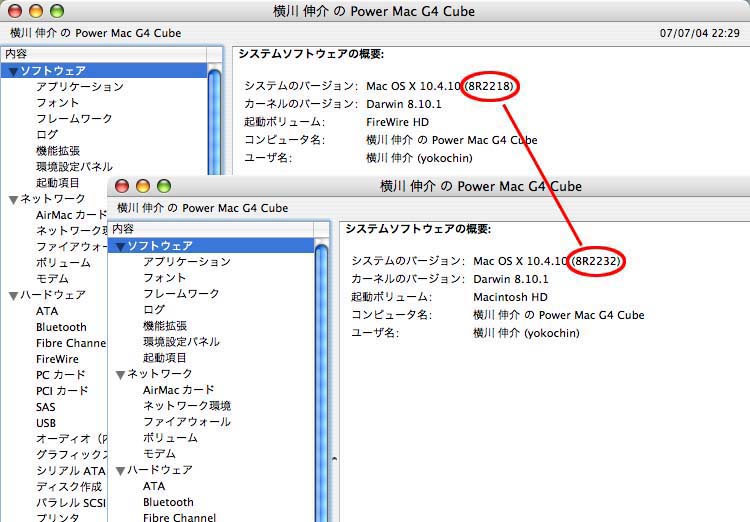Select Bluetooth in back window sidebar
Viewport: 750px width, 522px height.
tap(61, 327)
